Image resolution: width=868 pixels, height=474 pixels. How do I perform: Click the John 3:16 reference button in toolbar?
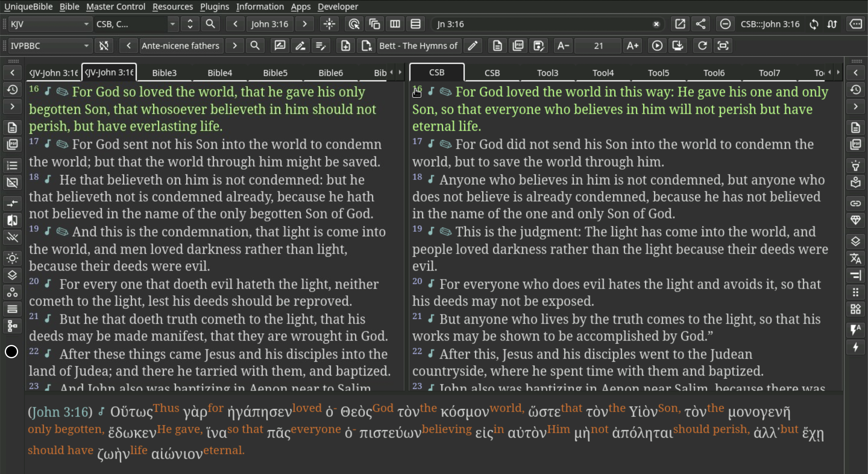[269, 24]
